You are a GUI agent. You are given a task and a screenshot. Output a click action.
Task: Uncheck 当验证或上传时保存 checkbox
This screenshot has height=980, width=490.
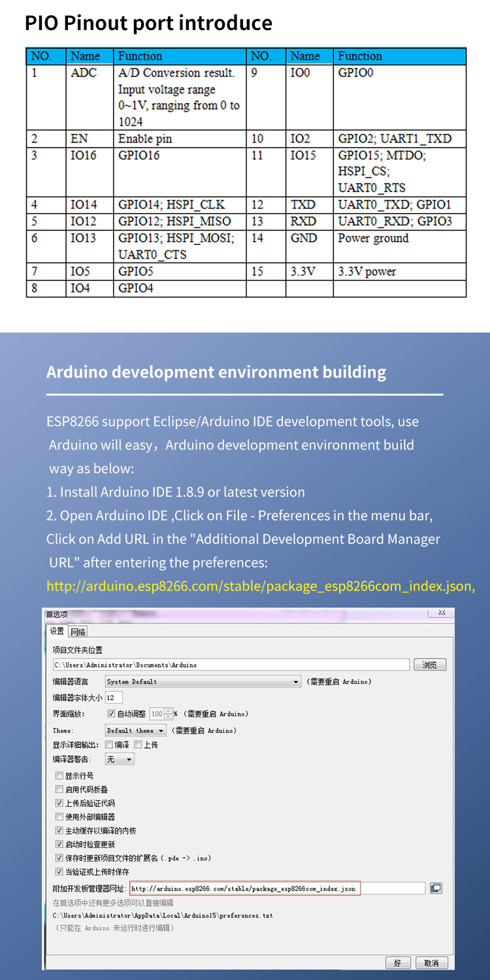pos(59,872)
